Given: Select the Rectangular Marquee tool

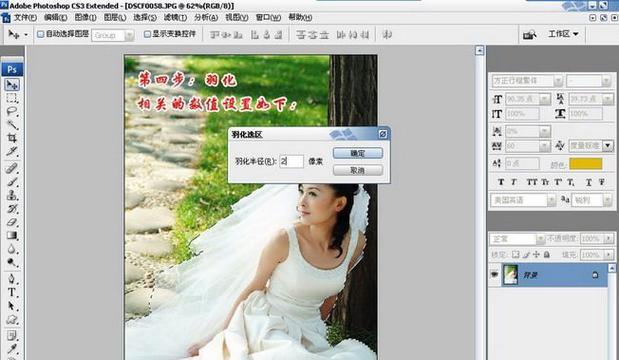Looking at the screenshot, I should [12, 98].
